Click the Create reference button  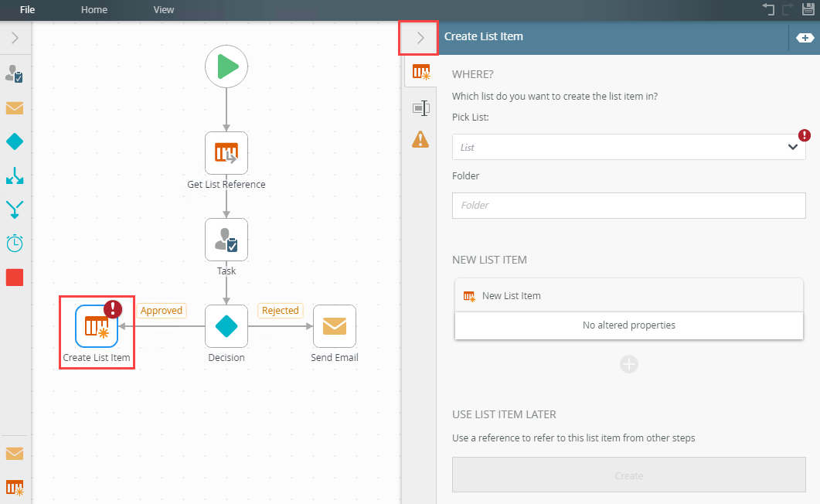pyautogui.click(x=628, y=475)
